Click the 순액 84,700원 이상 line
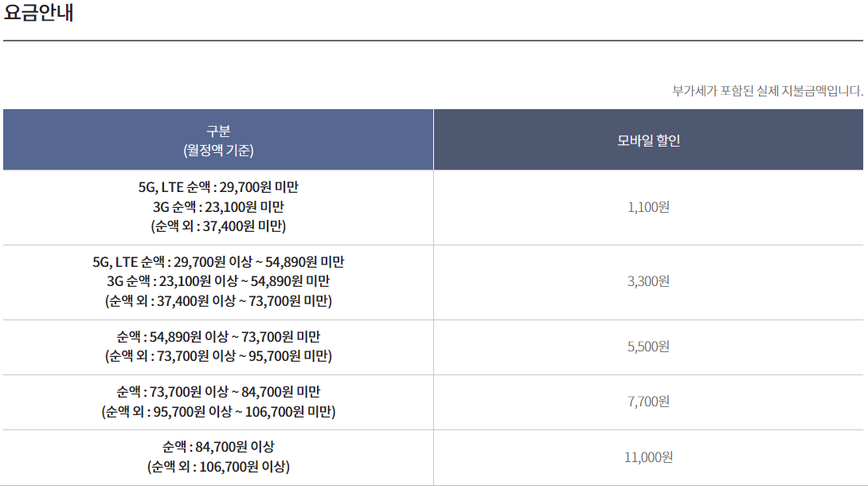 (218, 446)
